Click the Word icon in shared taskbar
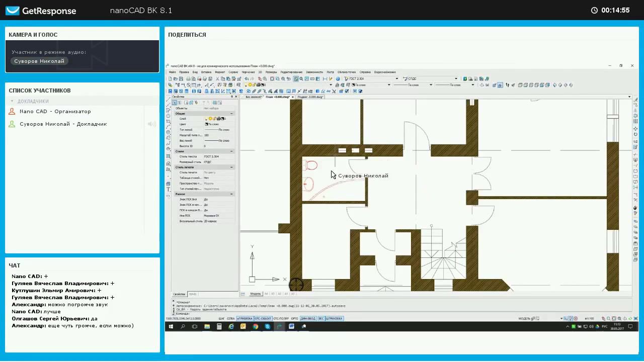644x362 pixels. 291,326
